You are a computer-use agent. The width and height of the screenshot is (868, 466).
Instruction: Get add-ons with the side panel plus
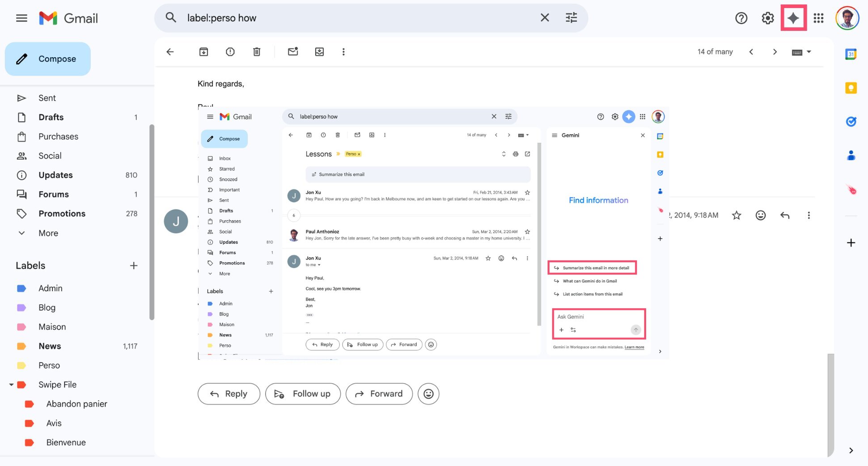[x=851, y=243]
